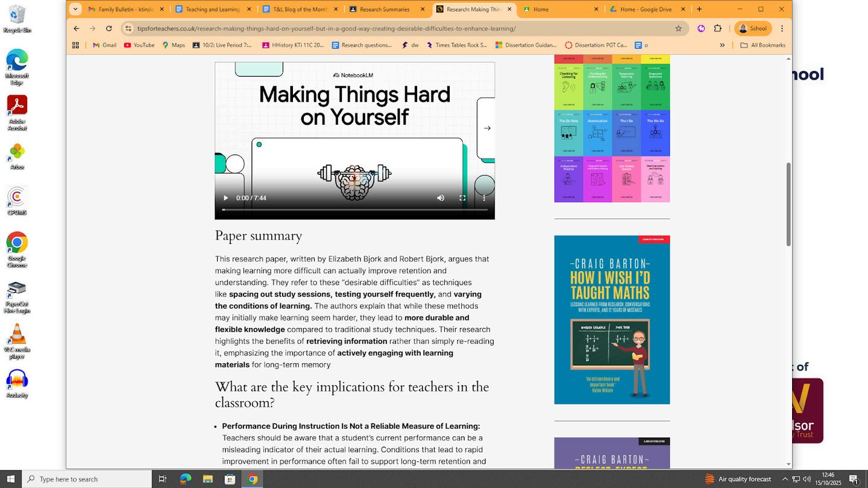The width and height of the screenshot is (868, 488).
Task: Switch to the T&L Blog of the Month tab
Action: coord(300,9)
